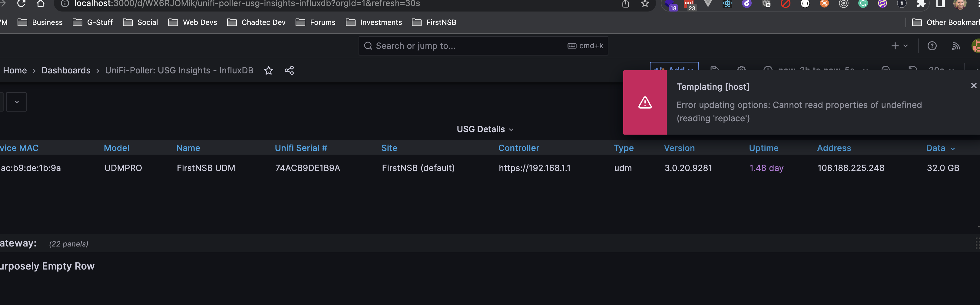Zoom out the time range
980x305 pixels.
(x=886, y=70)
